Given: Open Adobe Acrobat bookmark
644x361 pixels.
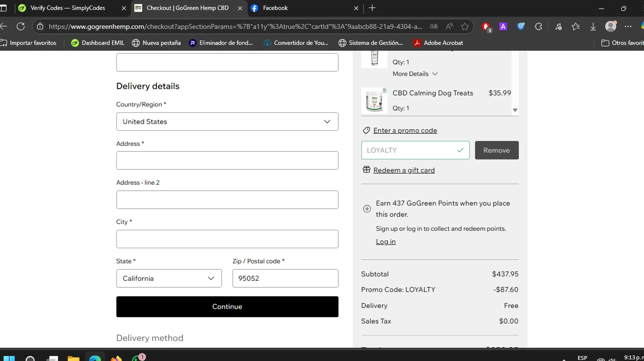Looking at the screenshot, I should (438, 43).
